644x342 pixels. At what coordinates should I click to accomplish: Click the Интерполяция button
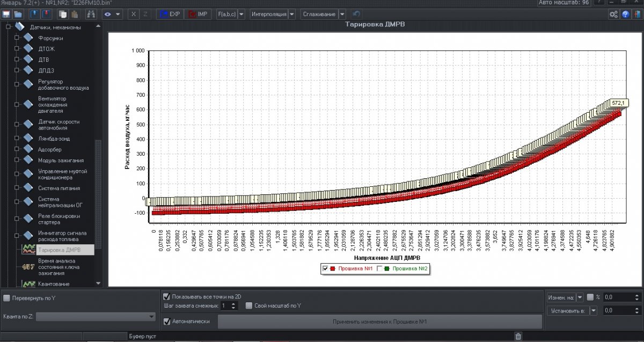(x=268, y=14)
